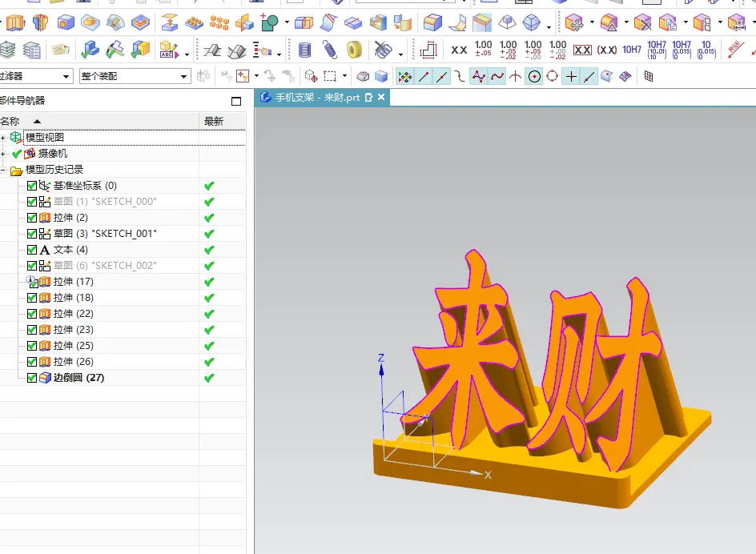Click the ABC text feature icon
756x554 pixels.
click(x=168, y=50)
